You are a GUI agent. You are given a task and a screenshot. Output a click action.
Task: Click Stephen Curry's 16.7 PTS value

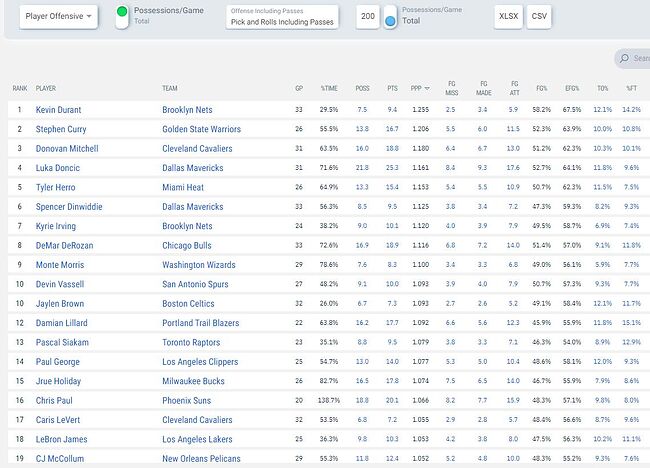click(392, 129)
